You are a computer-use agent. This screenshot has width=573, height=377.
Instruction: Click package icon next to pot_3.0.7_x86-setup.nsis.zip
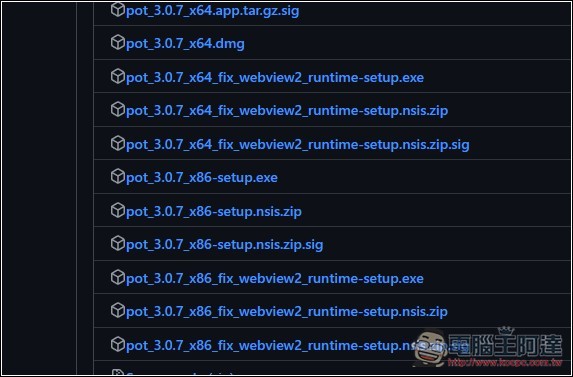pyautogui.click(x=118, y=210)
